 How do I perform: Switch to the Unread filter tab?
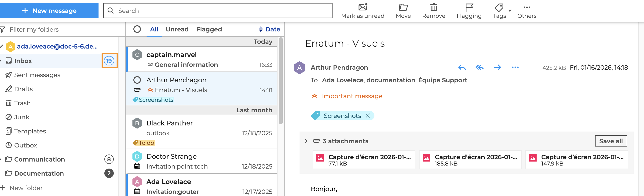[177, 29]
